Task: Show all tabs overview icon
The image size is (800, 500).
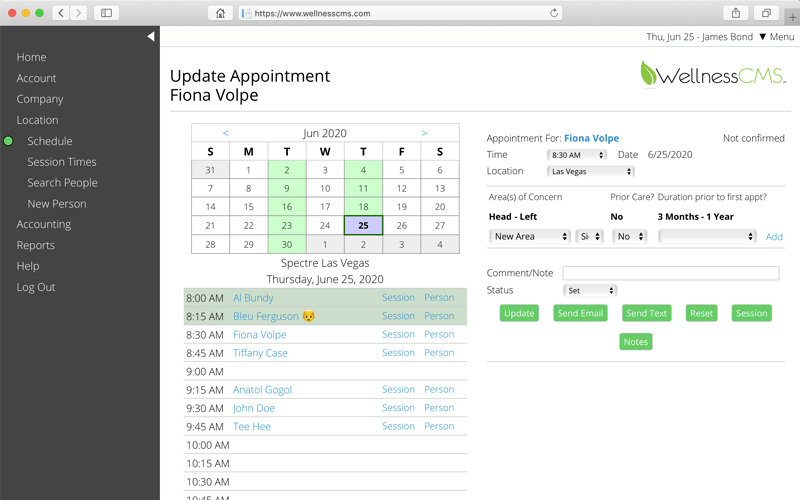Action: coord(766,13)
